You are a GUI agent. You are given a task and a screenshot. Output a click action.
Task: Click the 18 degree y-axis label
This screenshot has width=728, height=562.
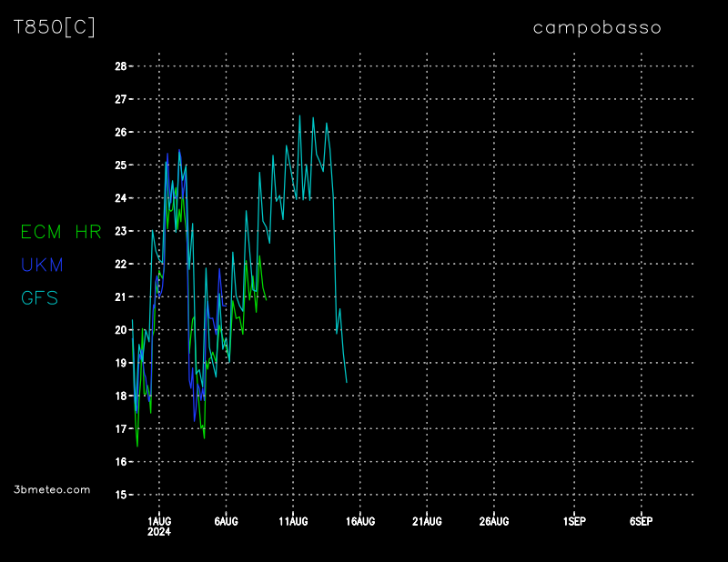pyautogui.click(x=120, y=396)
